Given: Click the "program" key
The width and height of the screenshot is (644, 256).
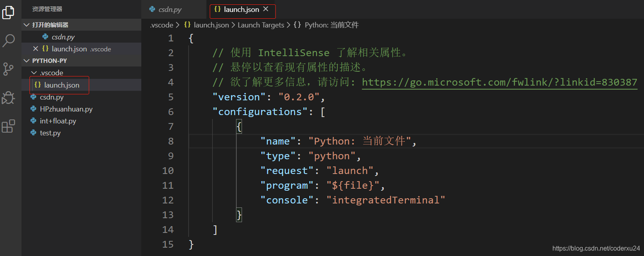Looking at the screenshot, I should click(287, 186).
